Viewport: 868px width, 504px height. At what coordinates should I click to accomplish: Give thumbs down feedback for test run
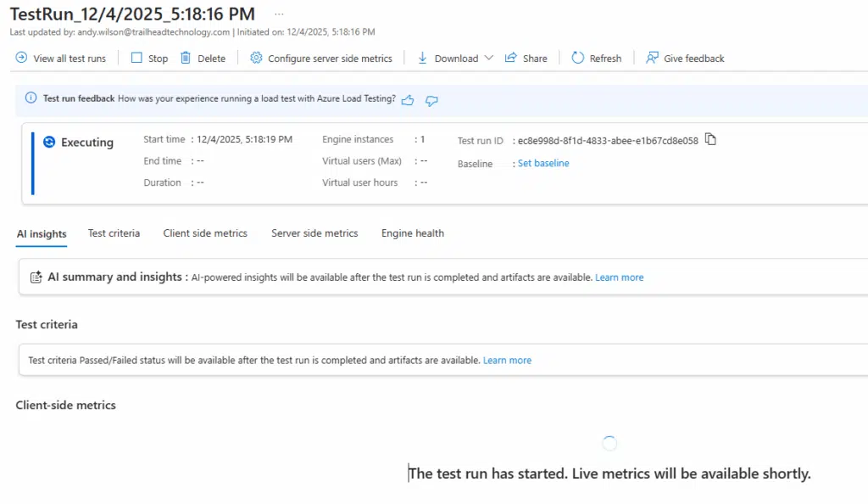coord(431,100)
